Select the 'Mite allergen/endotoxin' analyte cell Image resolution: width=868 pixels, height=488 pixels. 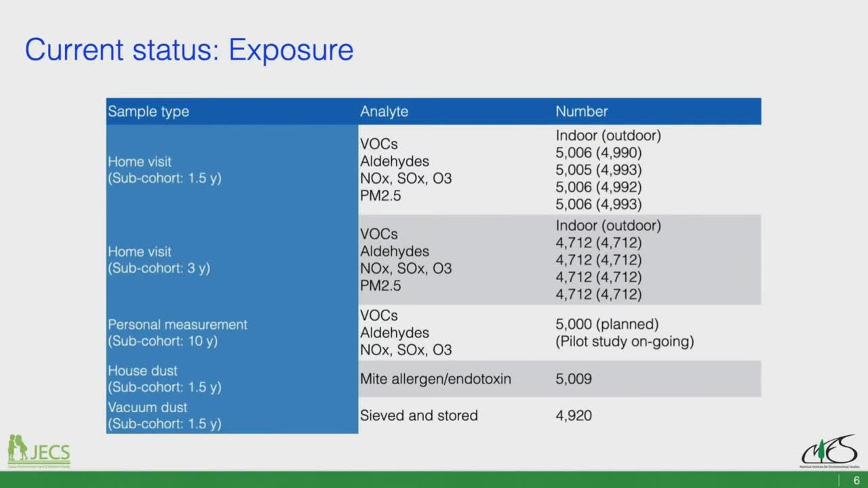tap(435, 379)
